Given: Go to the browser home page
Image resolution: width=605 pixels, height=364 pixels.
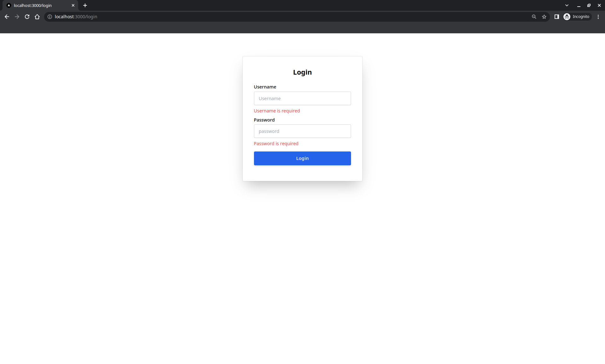Looking at the screenshot, I should (37, 17).
